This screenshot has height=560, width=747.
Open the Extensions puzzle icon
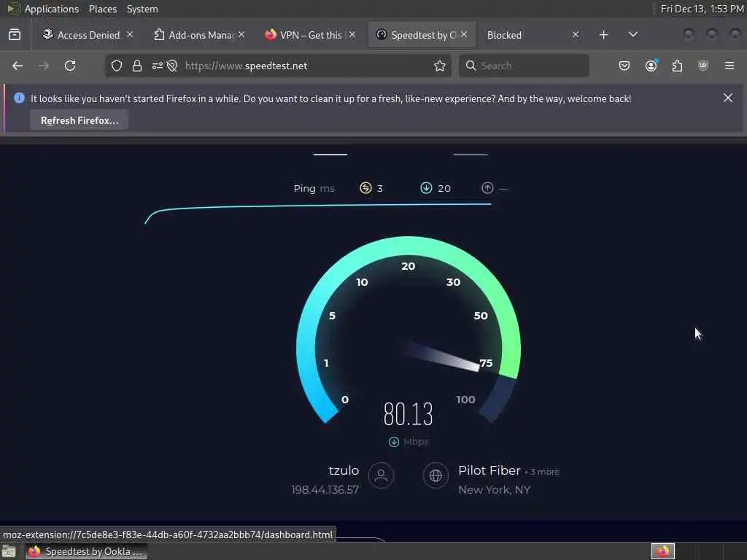pos(677,66)
